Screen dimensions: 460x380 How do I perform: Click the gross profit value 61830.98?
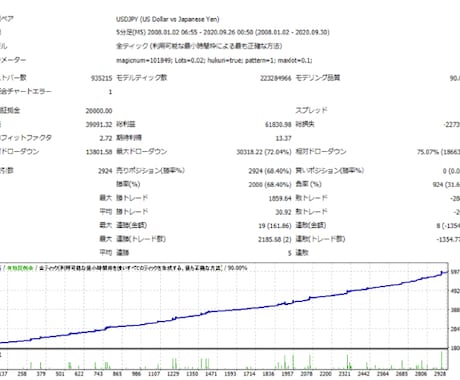278,124
